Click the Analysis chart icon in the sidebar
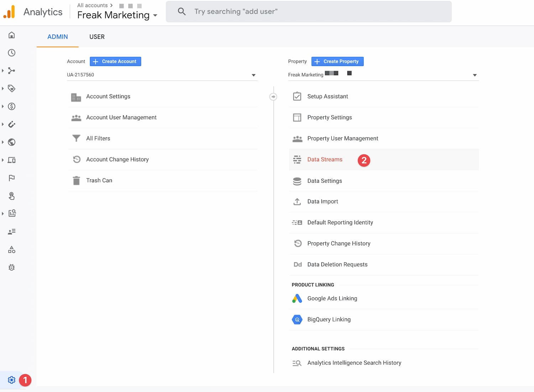 12,213
